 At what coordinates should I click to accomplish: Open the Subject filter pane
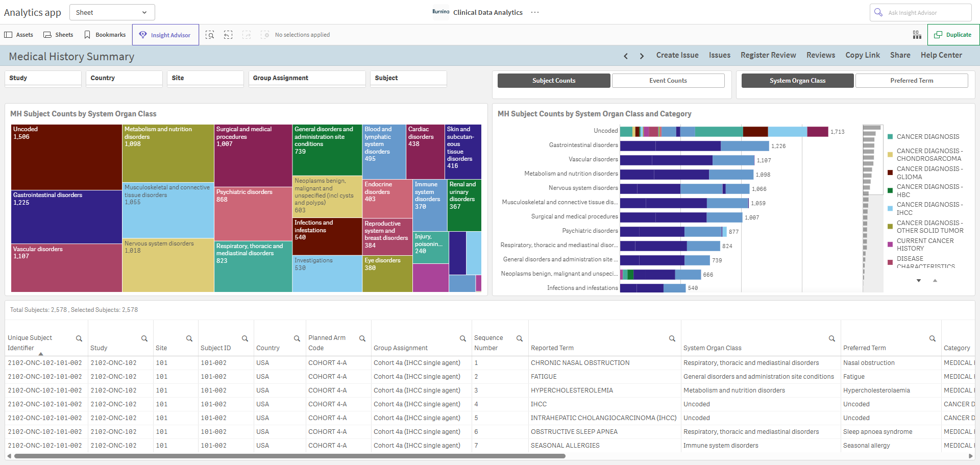pyautogui.click(x=408, y=78)
